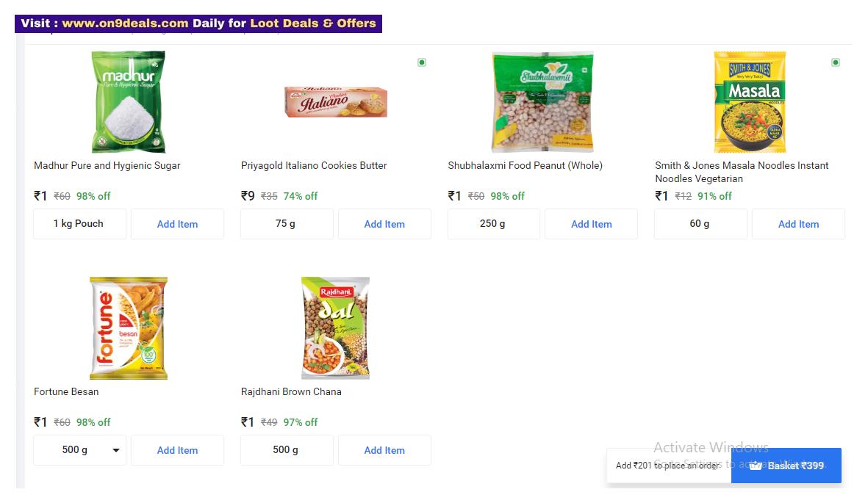View the Madhur sugar product image
This screenshot has height=503, width=868.
tap(128, 101)
